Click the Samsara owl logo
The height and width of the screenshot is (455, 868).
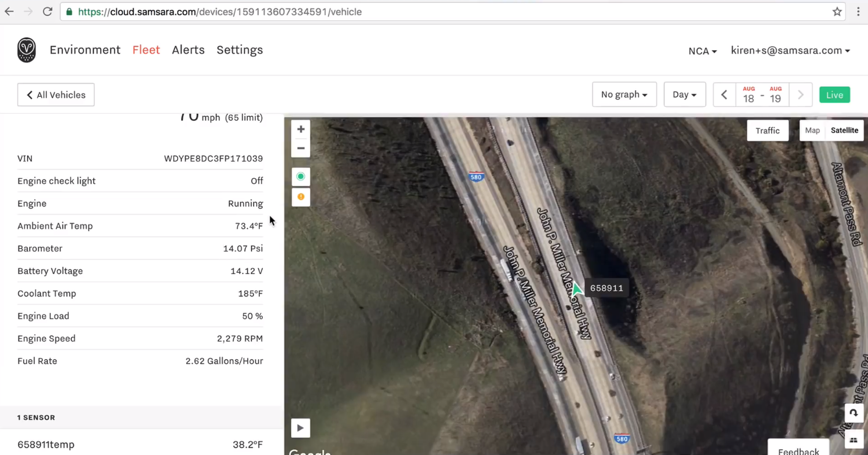(x=27, y=50)
